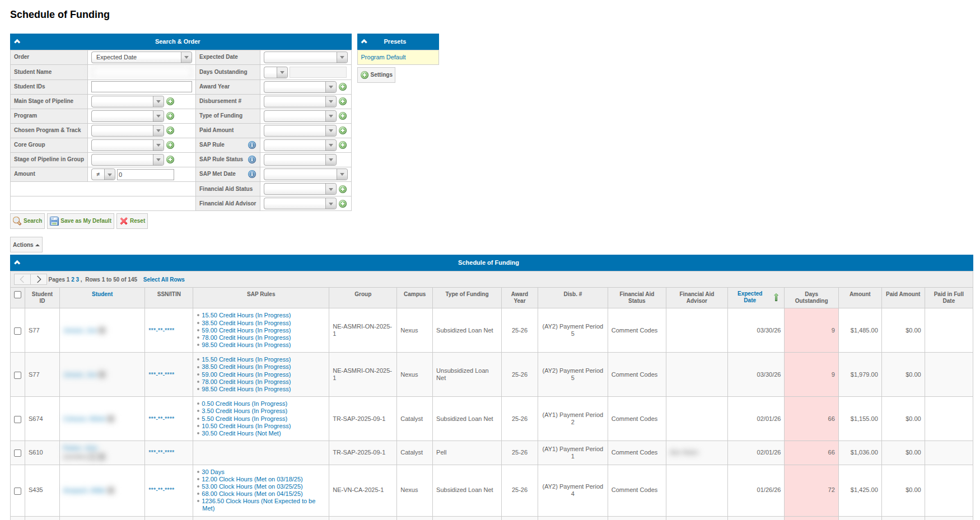Collapse the Search & Order panel arrow
The height and width of the screenshot is (520, 980).
pyautogui.click(x=17, y=41)
